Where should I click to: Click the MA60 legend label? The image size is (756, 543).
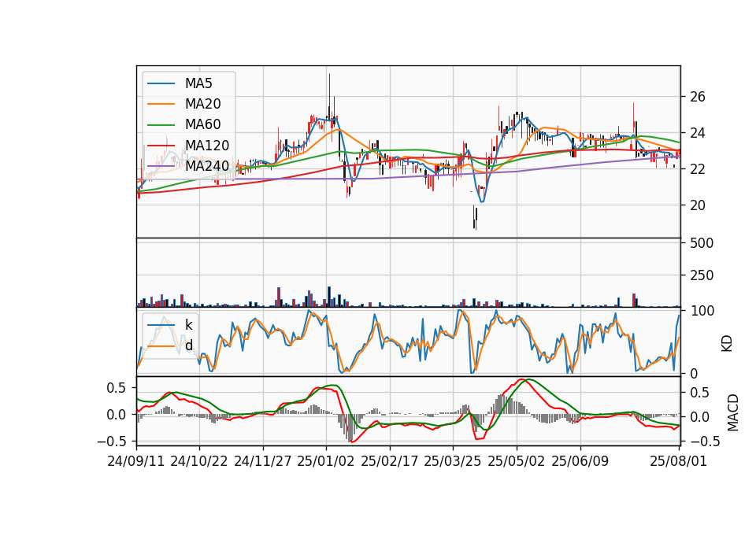click(x=202, y=125)
